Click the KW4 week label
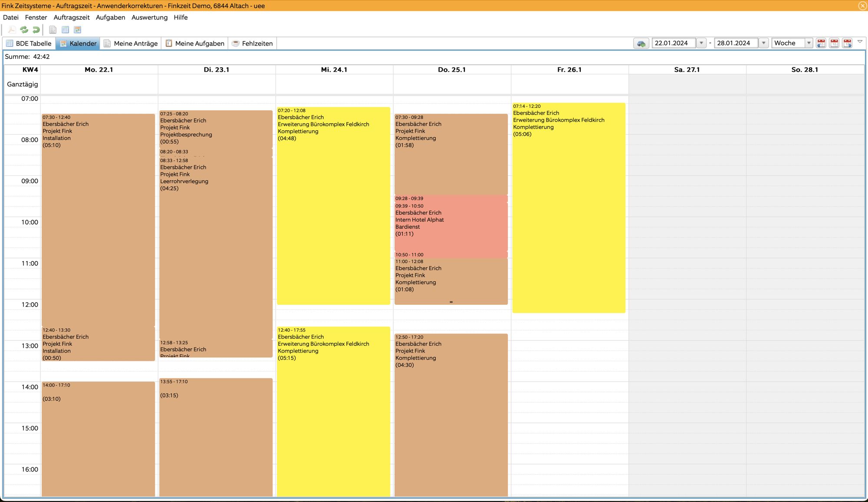 (x=30, y=69)
